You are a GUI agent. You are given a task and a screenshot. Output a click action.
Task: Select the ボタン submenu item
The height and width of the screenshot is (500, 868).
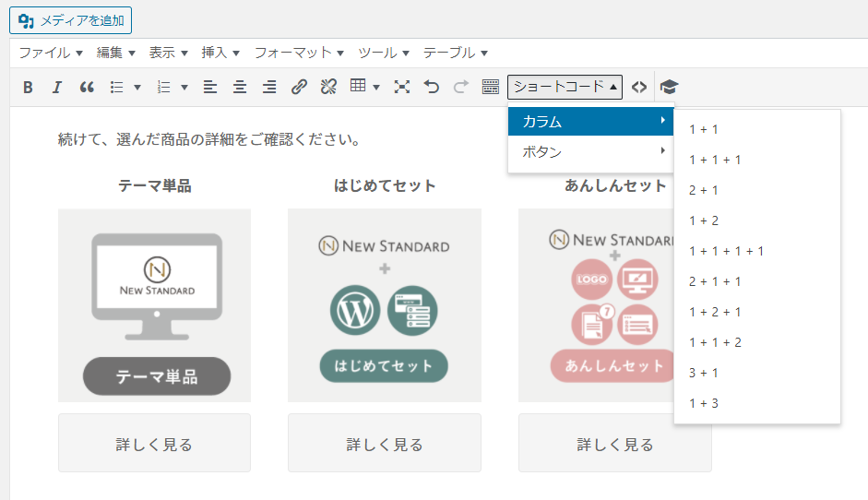point(590,151)
